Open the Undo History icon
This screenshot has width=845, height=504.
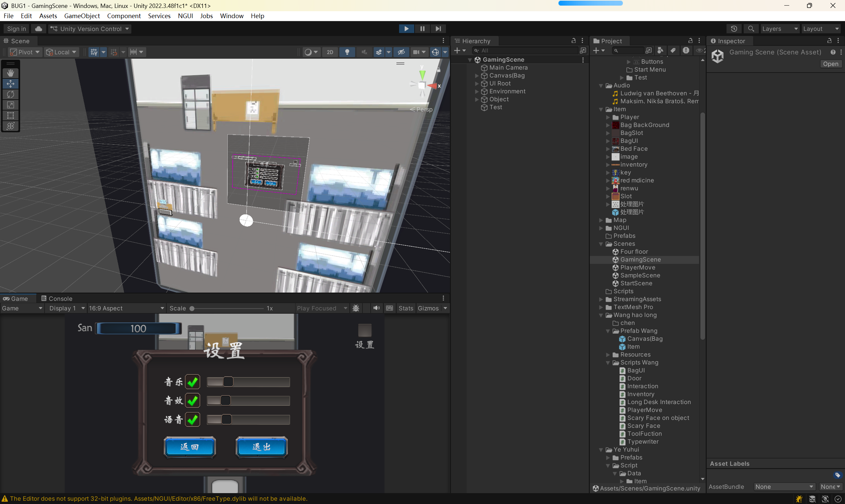tap(733, 29)
